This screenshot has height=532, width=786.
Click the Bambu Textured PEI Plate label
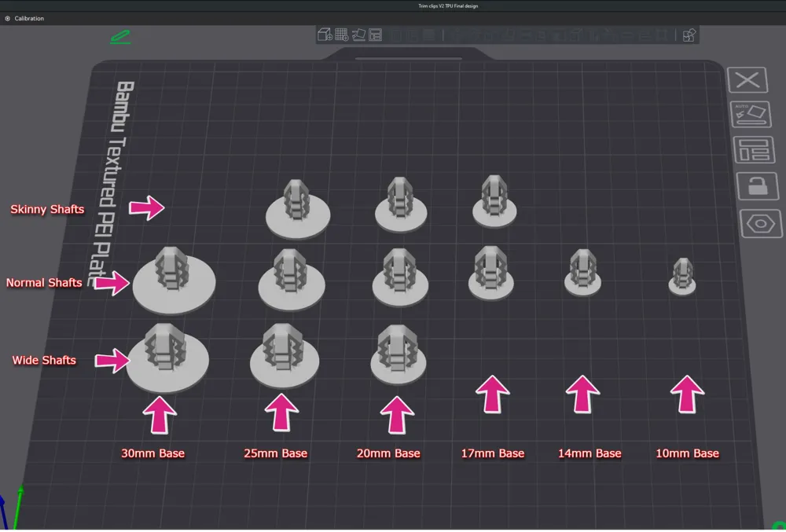[x=112, y=183]
